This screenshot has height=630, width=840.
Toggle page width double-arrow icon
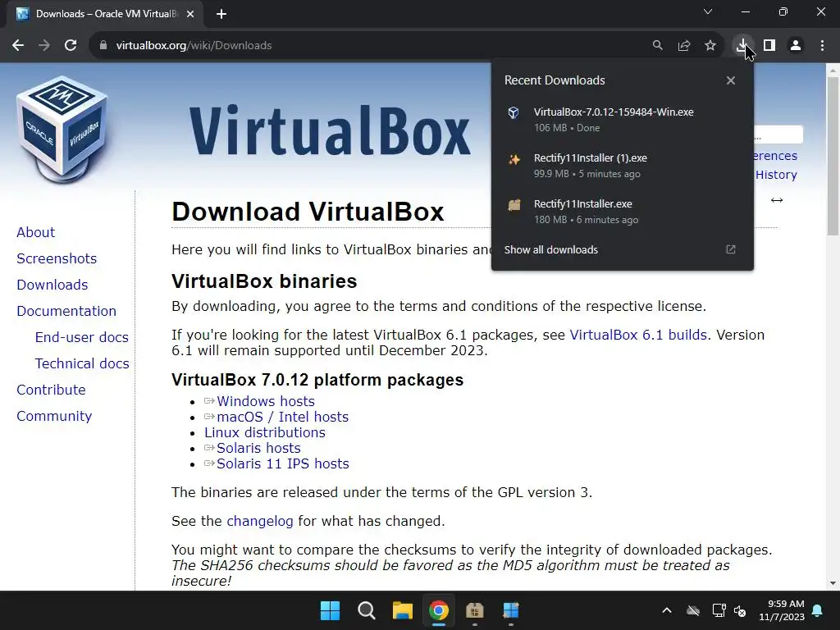tap(777, 200)
